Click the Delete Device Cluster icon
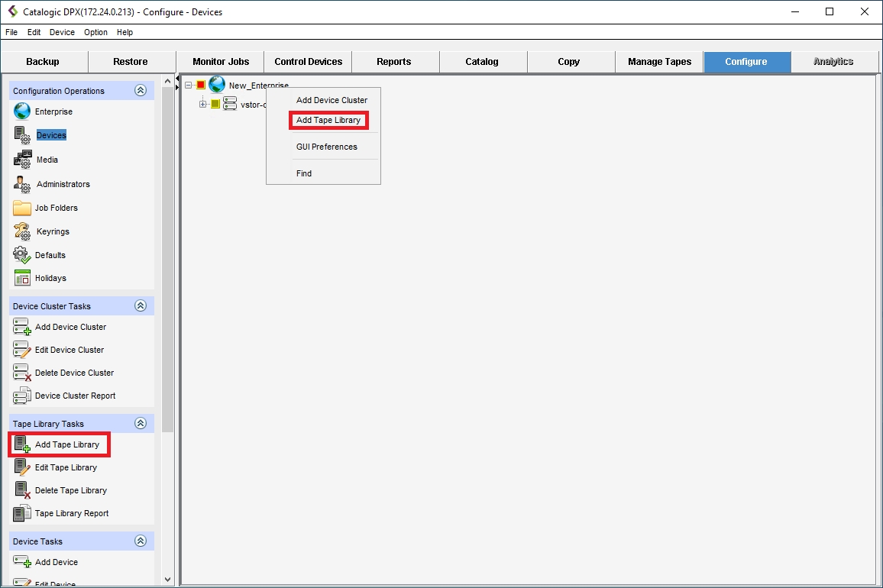 tap(22, 373)
